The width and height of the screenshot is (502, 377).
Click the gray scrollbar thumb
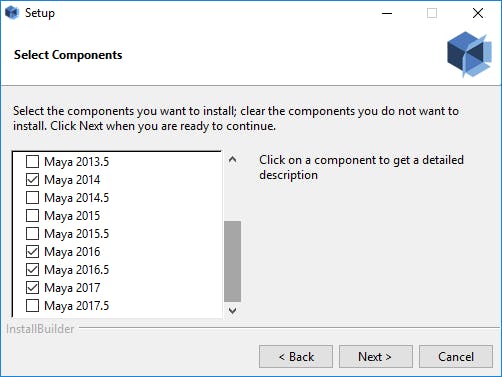pyautogui.click(x=233, y=261)
